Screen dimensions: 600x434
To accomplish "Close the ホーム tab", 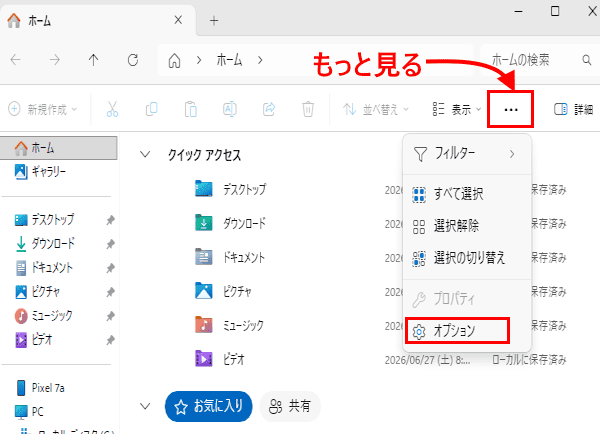I will point(178,20).
